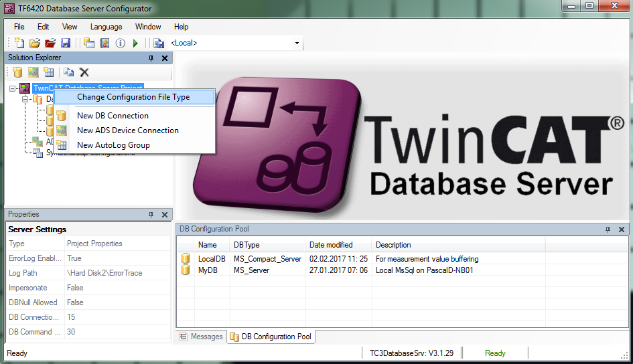Click the new ADS device icon in Solution Explorer toolbar
The height and width of the screenshot is (364, 633).
pos(33,72)
